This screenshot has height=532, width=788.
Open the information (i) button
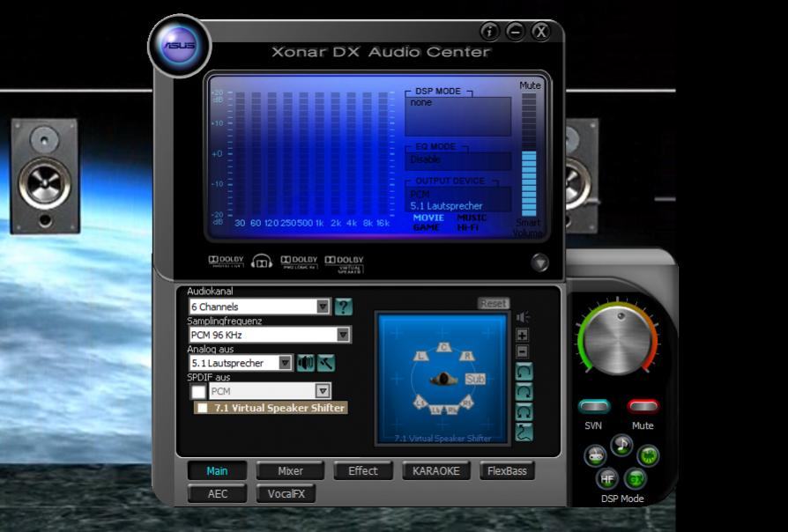click(489, 32)
